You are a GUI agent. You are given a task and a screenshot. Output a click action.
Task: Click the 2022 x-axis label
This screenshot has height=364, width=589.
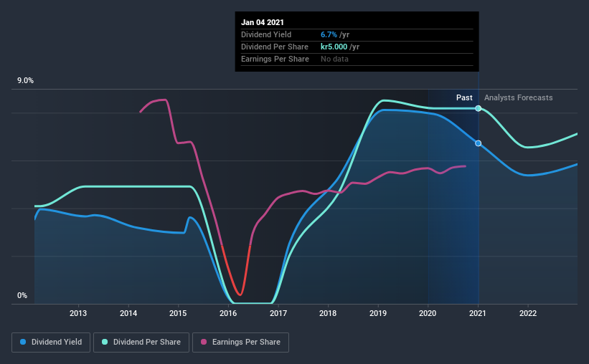click(x=528, y=313)
